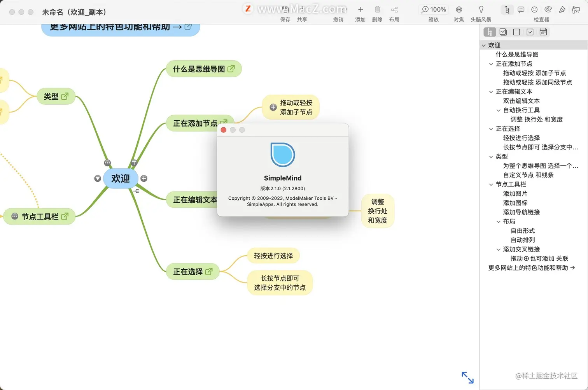The image size is (588, 390).
Task: Select 自动排列 outline row
Action: point(534,240)
